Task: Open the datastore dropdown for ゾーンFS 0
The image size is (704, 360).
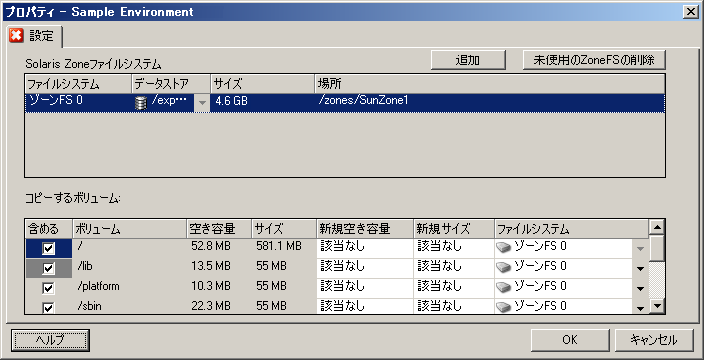Action: point(202,103)
